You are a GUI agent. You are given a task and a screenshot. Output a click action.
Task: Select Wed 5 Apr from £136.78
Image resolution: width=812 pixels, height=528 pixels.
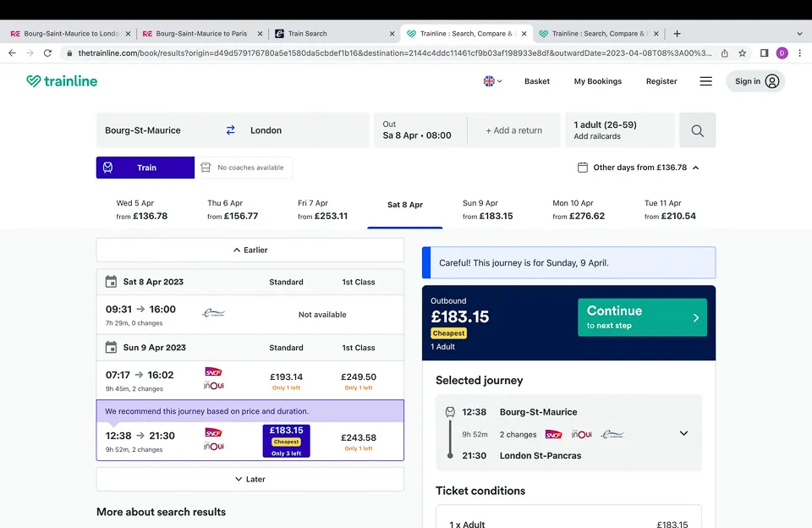pos(142,210)
